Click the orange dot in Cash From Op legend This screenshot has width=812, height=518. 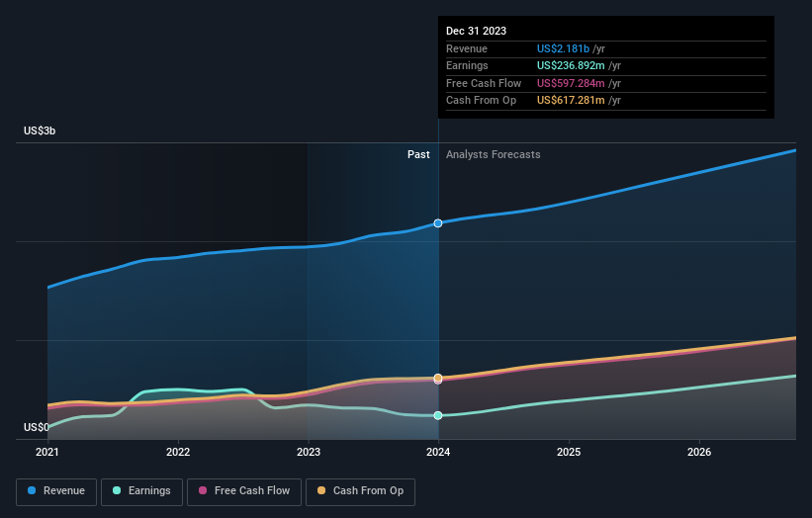pos(321,490)
